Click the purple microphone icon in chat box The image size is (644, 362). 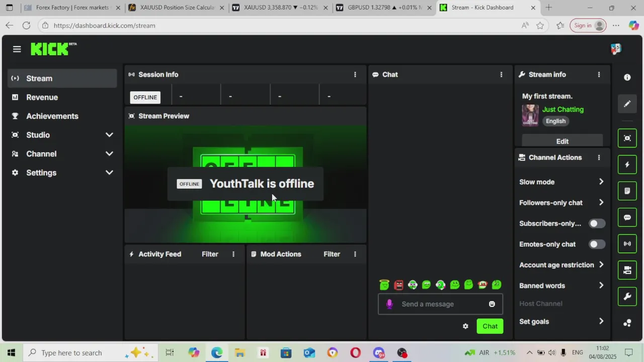[389, 304]
